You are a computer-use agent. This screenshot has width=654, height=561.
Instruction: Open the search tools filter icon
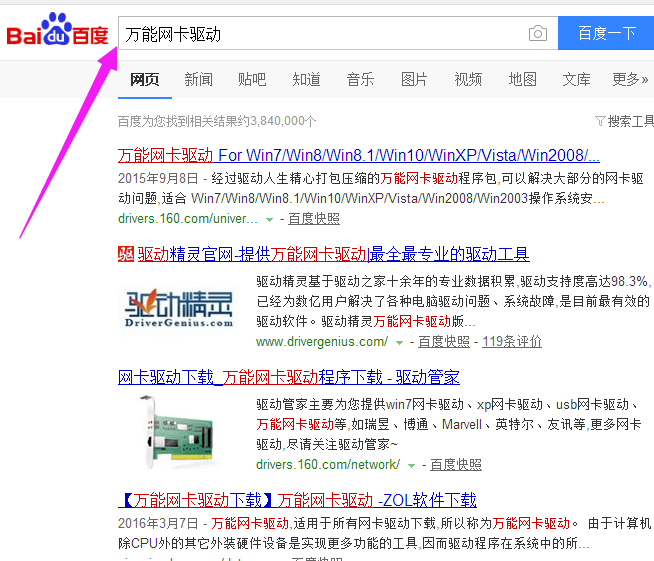pyautogui.click(x=600, y=121)
